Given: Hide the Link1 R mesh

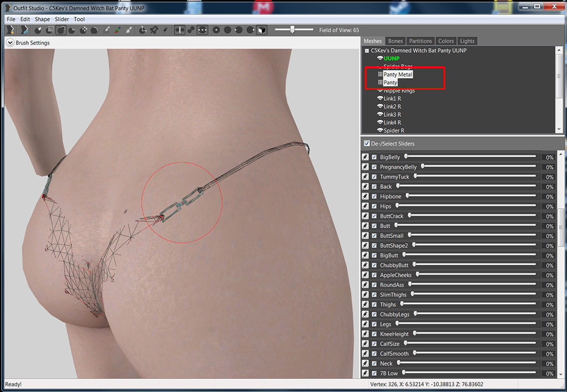Looking at the screenshot, I should coord(380,99).
